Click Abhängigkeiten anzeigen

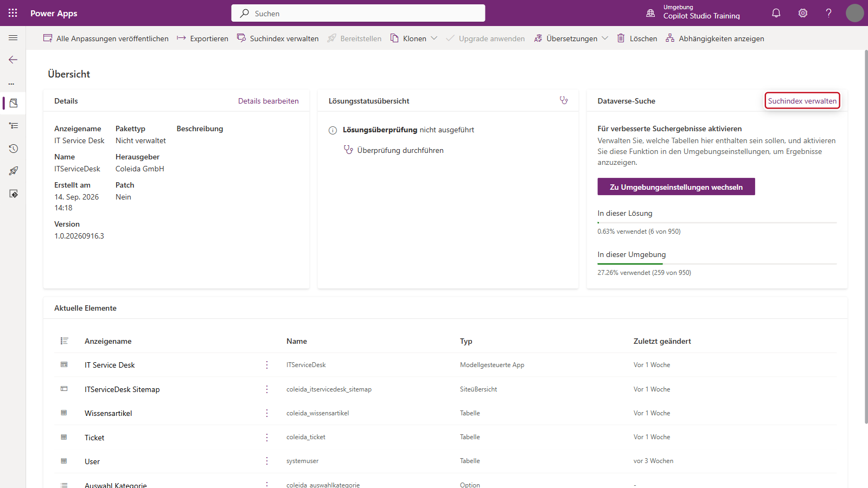click(715, 38)
